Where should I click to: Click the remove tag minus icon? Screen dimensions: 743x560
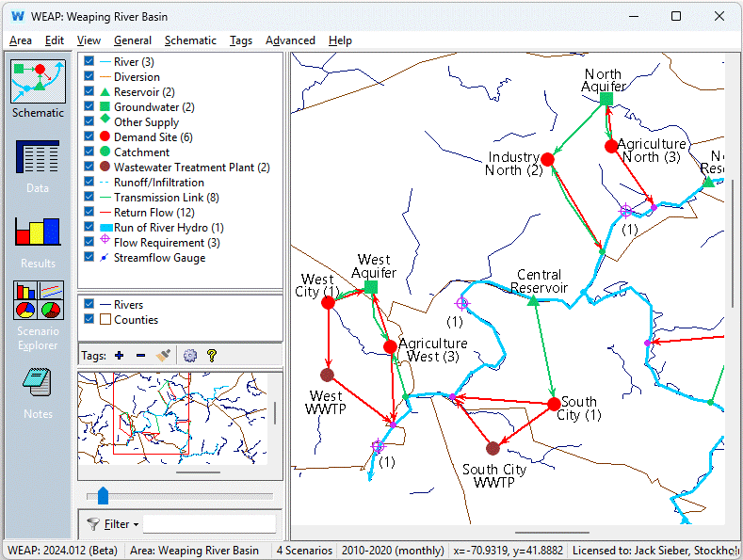pos(140,356)
